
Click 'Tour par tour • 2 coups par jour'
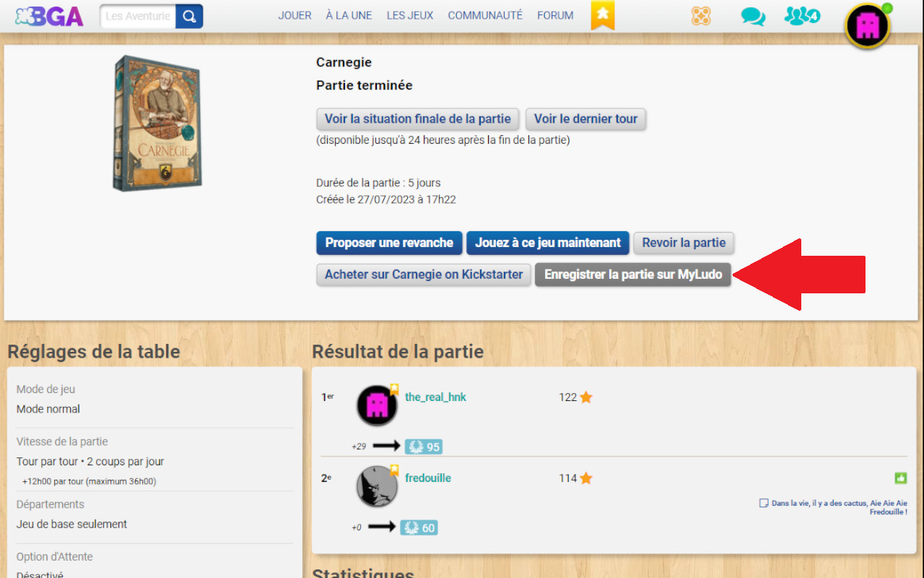click(90, 462)
